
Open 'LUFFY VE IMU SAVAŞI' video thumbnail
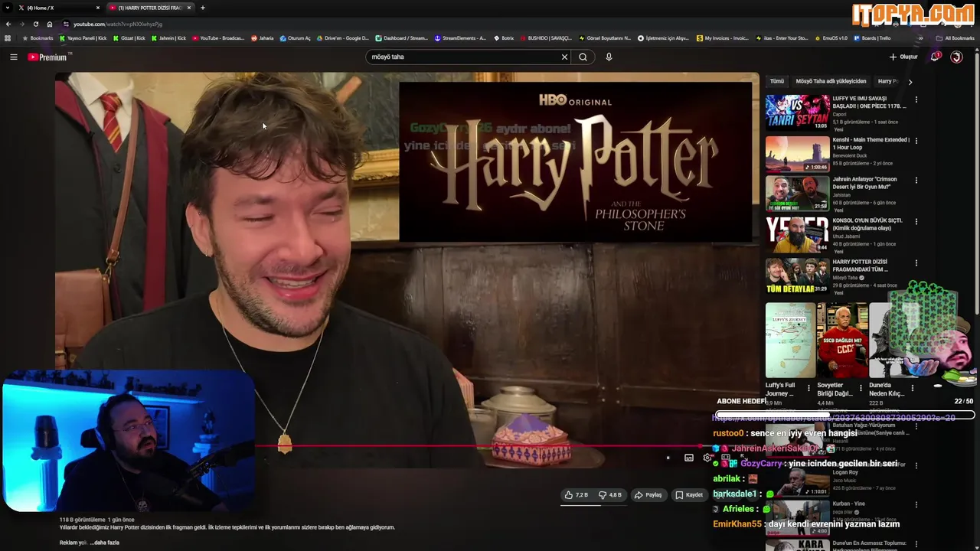(797, 112)
